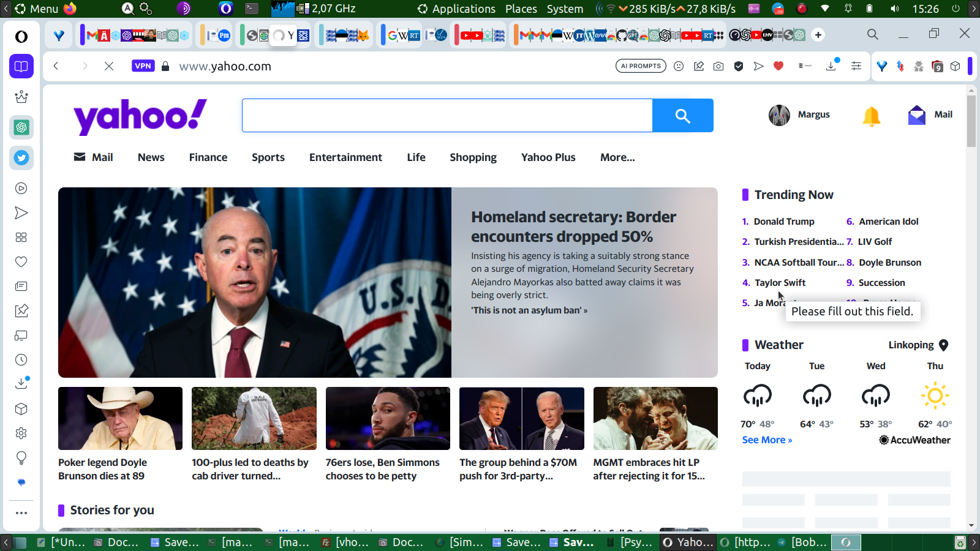Open the Places menu in the panel

click(521, 9)
